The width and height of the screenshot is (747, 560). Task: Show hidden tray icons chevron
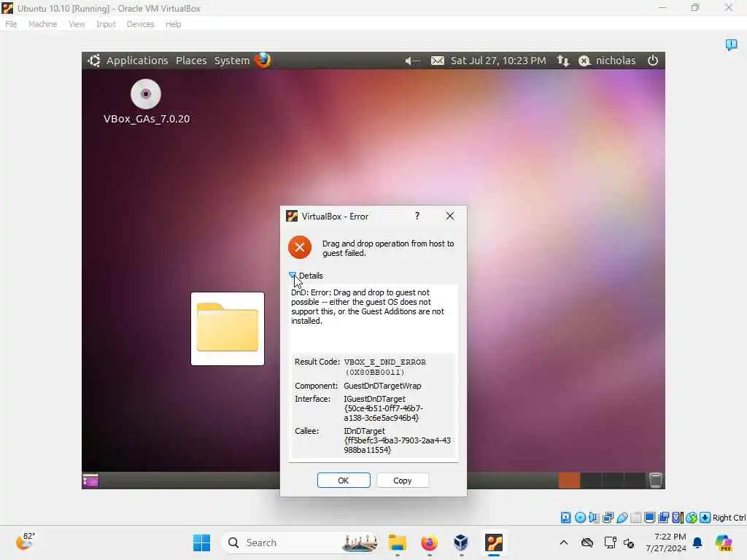[x=564, y=542]
